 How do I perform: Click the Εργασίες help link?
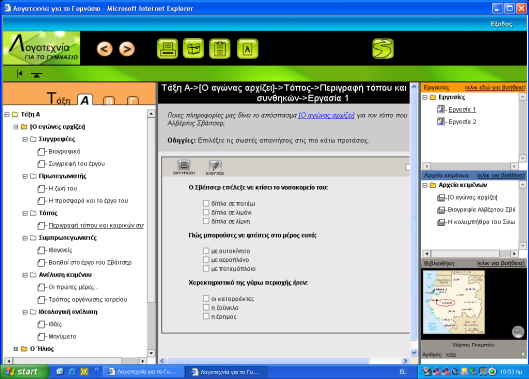pyautogui.click(x=495, y=87)
